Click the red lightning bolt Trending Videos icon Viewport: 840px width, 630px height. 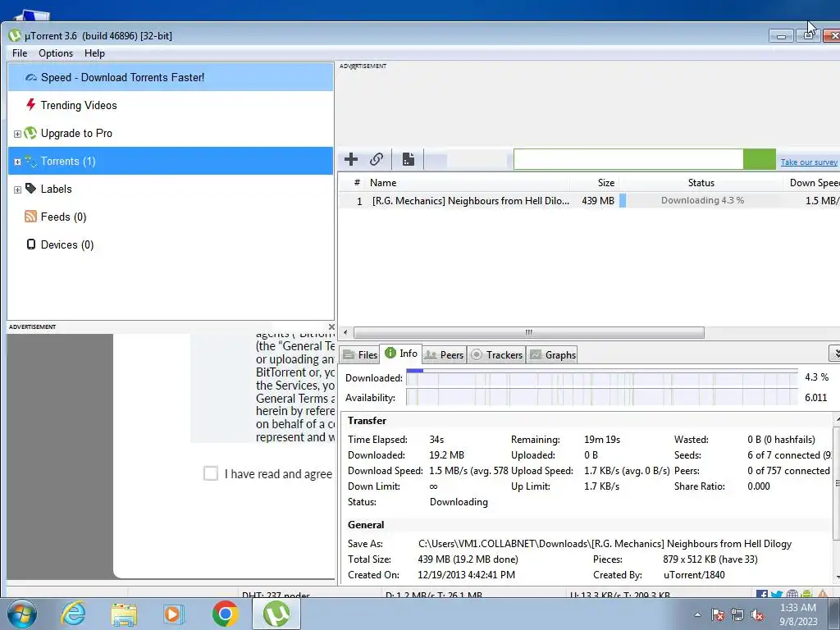tap(31, 104)
